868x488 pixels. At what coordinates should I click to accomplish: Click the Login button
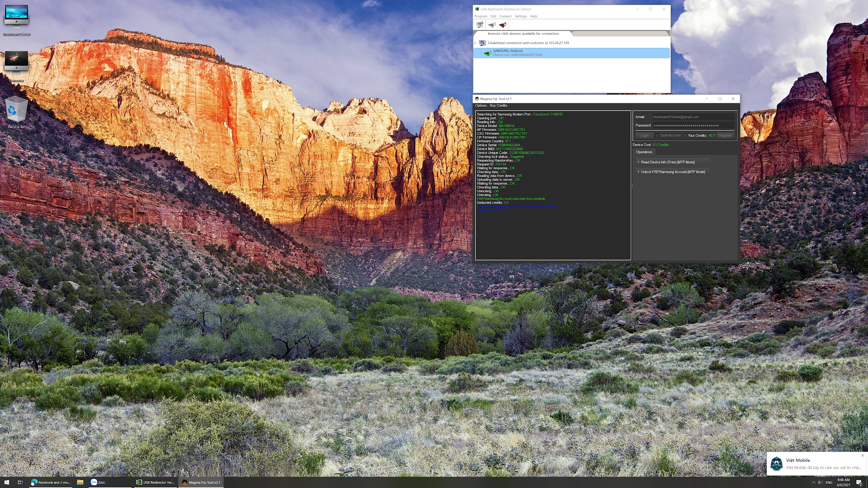(x=644, y=136)
